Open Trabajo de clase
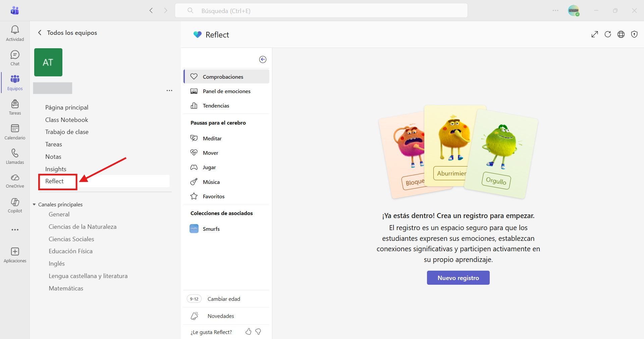 coord(67,132)
